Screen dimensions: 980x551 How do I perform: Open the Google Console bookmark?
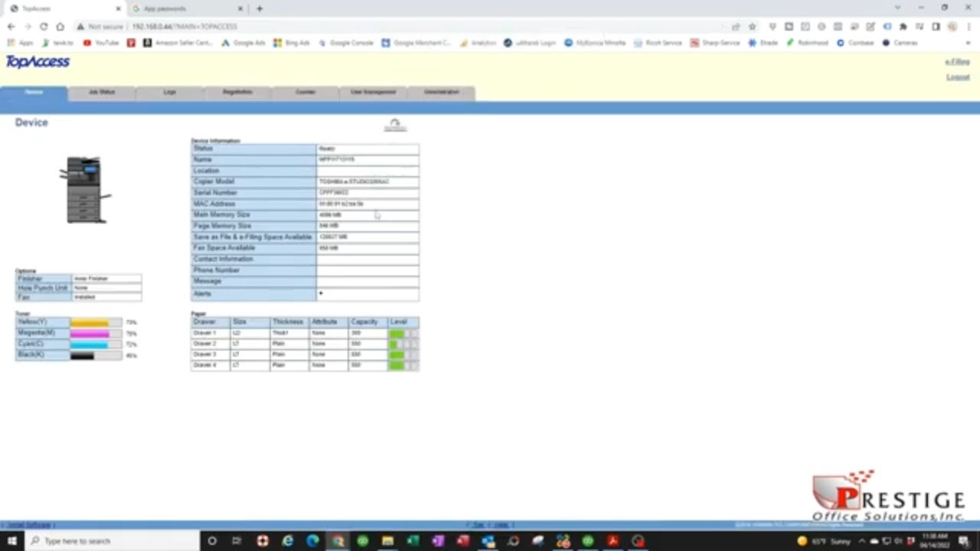[345, 43]
